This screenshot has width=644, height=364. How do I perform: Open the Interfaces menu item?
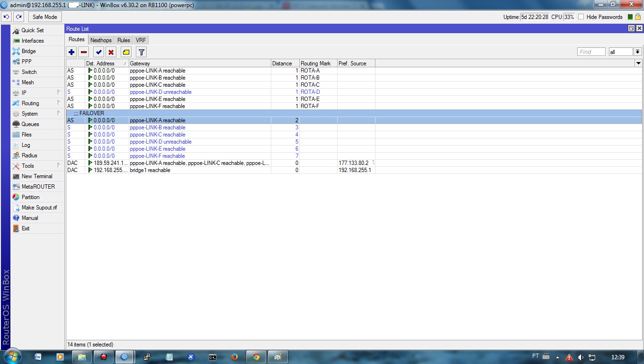coord(37,41)
